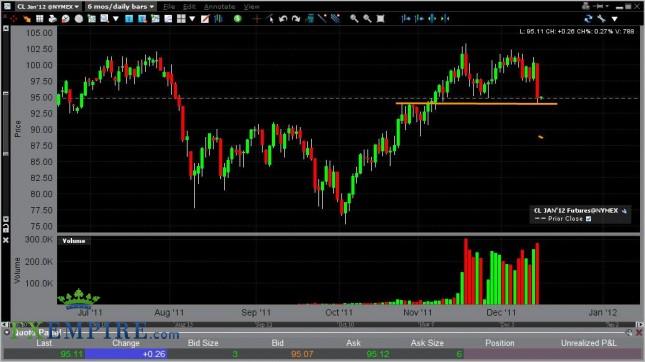This screenshot has height=362, width=645.
Task: Click the redo arrow icon
Action: click(296, 19)
